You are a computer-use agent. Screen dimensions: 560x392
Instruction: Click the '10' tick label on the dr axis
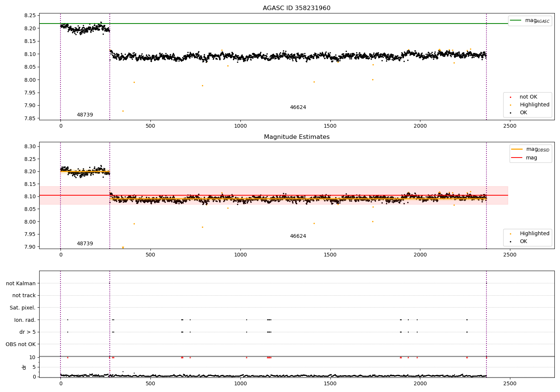pos(32,358)
